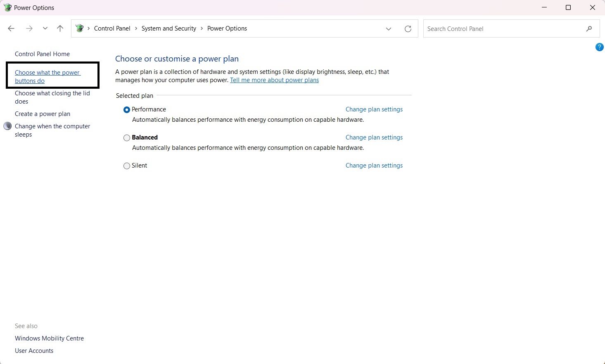Open Tell me more about power plans
Image resolution: width=605 pixels, height=364 pixels.
[274, 80]
